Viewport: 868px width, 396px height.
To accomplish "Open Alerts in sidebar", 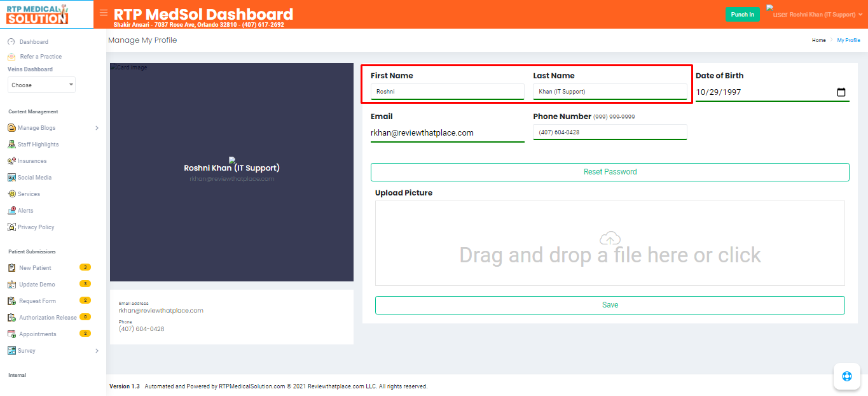I will click(25, 211).
